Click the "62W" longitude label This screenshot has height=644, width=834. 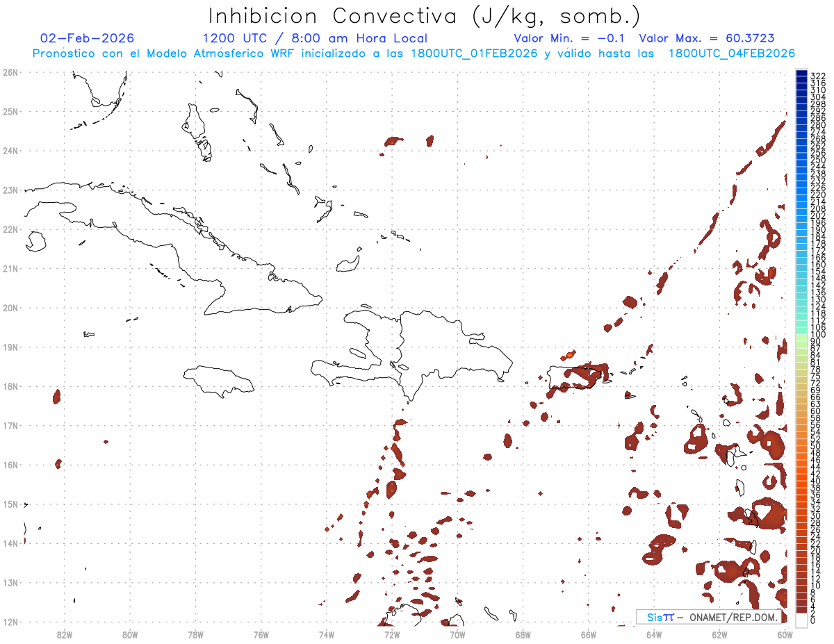pos(719,634)
